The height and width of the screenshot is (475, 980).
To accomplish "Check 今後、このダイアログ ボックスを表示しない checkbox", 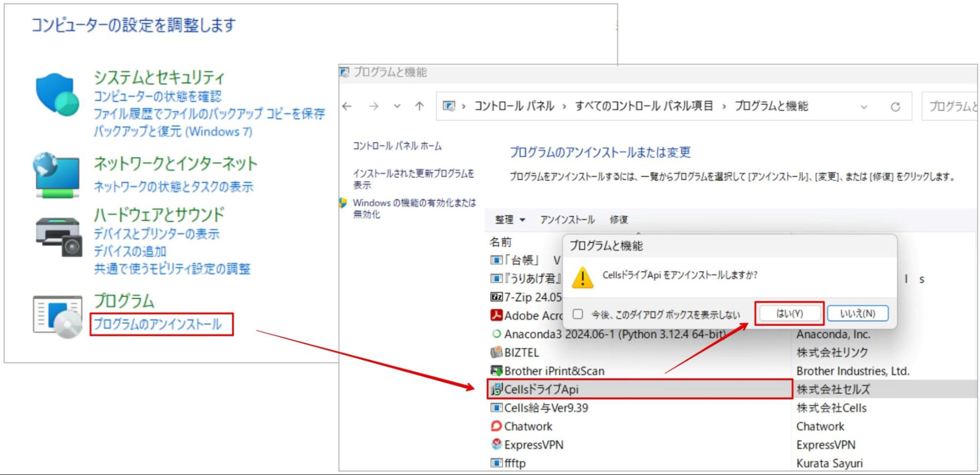I will 578,314.
